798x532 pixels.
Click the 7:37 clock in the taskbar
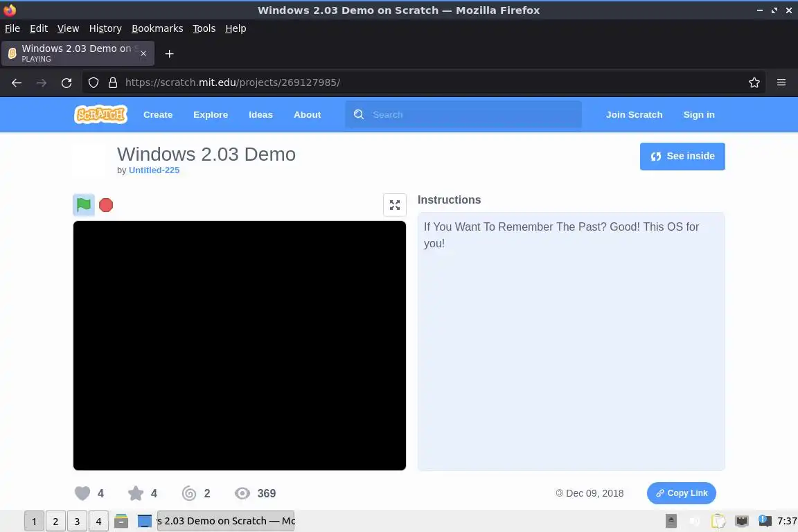[x=787, y=521]
